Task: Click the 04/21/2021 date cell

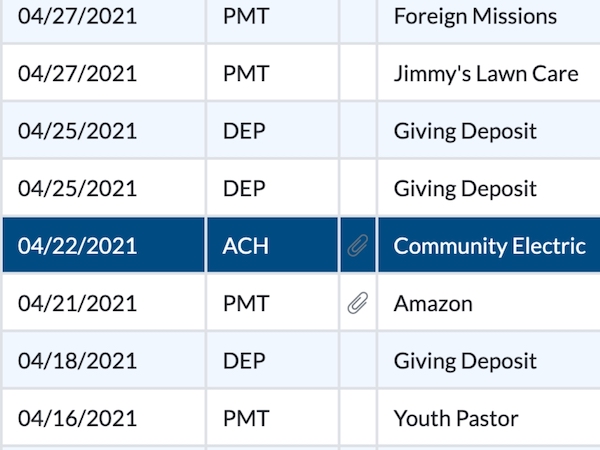Action: point(77,304)
